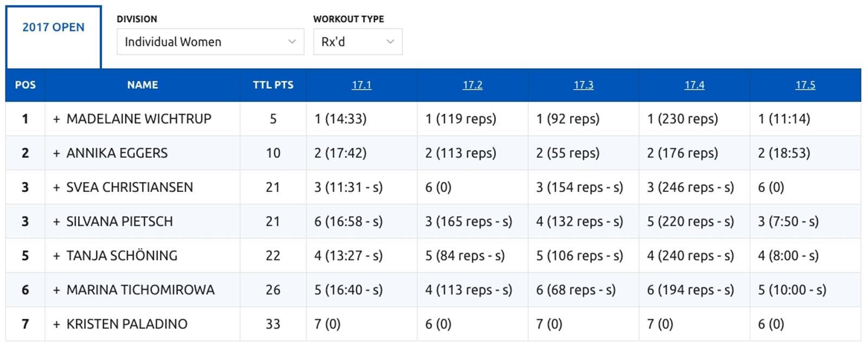
Task: Select the 2017 OPEN tab
Action: (x=53, y=28)
